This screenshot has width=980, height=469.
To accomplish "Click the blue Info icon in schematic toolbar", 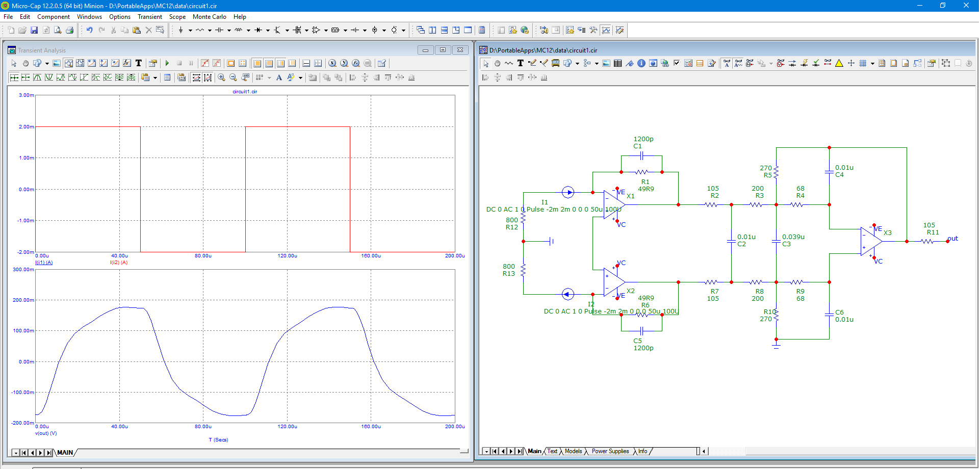I will pyautogui.click(x=641, y=63).
